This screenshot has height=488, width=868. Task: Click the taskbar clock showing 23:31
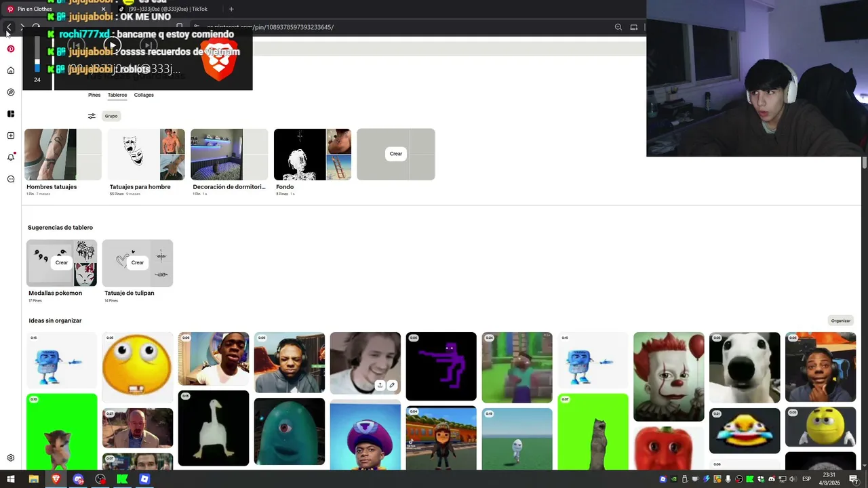(830, 479)
